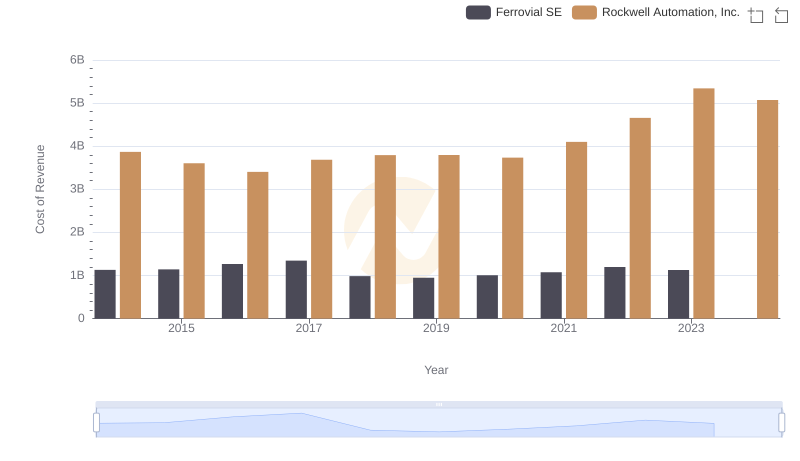Click the Ferrovial bar for 2019
Image resolution: width=800 pixels, height=461 pixels.
click(424, 297)
